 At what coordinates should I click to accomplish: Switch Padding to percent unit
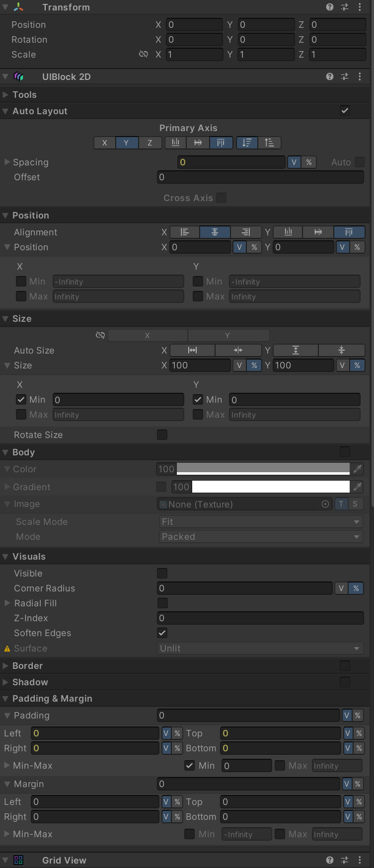click(x=358, y=715)
